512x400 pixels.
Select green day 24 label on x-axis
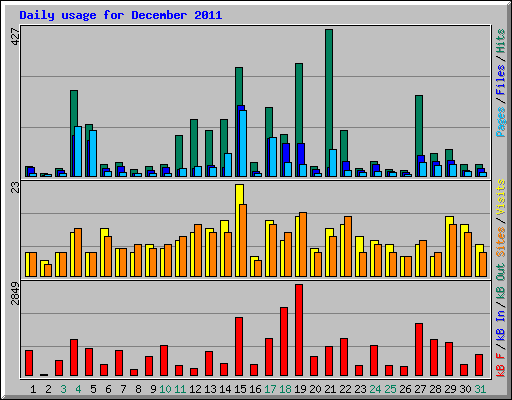[x=375, y=389]
